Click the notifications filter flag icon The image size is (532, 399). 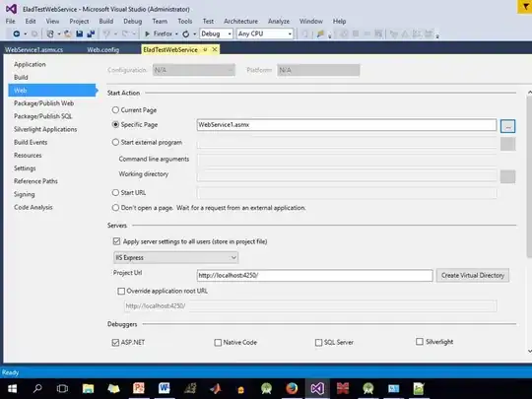(x=525, y=7)
